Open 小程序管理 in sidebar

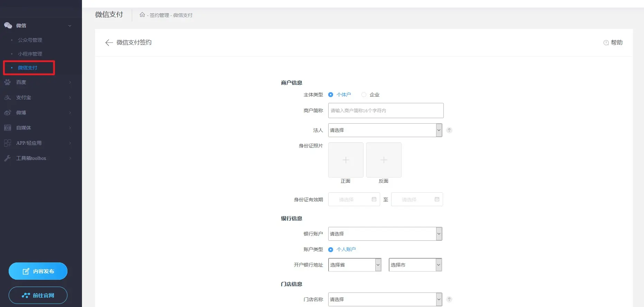(30, 54)
